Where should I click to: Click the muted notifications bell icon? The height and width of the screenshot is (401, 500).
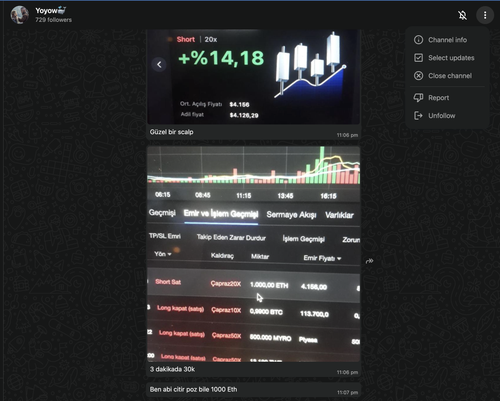pyautogui.click(x=462, y=15)
